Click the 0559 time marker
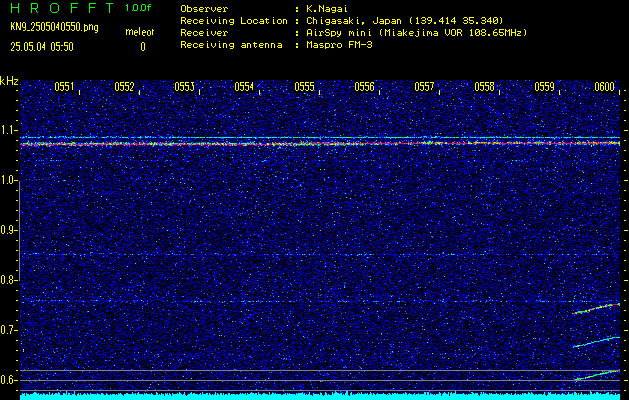The width and height of the screenshot is (629, 400). click(x=545, y=87)
